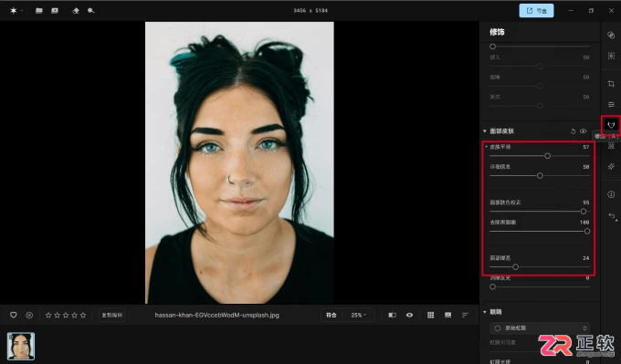Viewport: 621px width, 364px height.
Task: Click the 面部肤色校正 slider handle at 95
Action: pyautogui.click(x=583, y=212)
